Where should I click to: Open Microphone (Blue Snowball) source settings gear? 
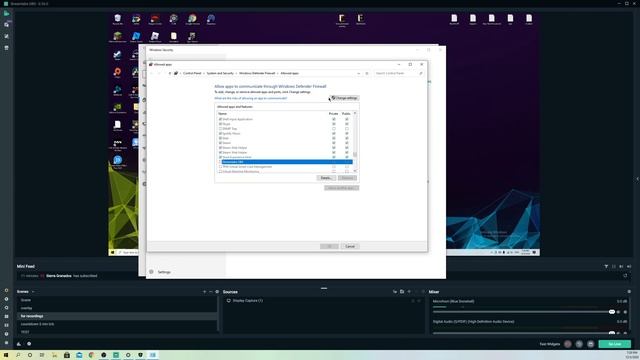click(x=625, y=312)
